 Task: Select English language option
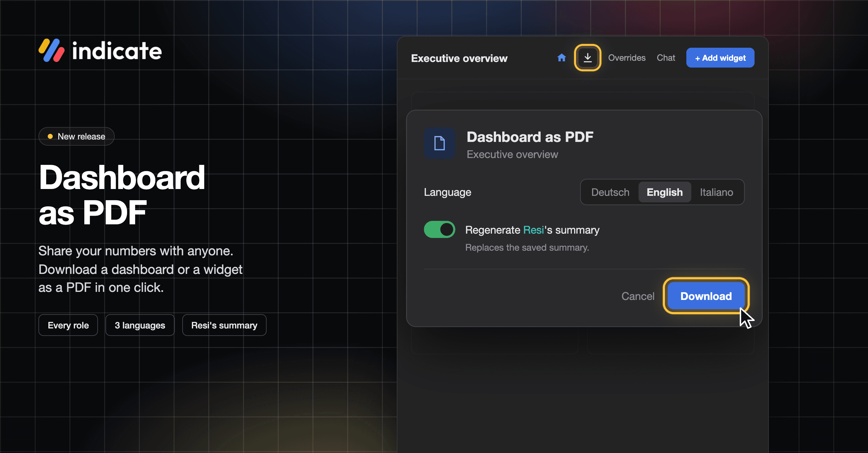(x=664, y=192)
